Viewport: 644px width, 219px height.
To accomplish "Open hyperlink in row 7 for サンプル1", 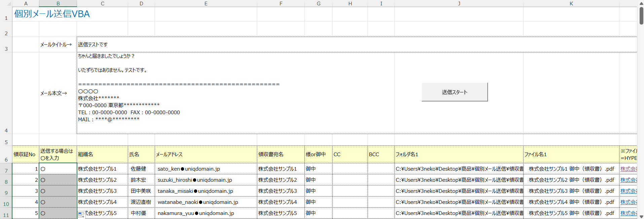I will 628,169.
